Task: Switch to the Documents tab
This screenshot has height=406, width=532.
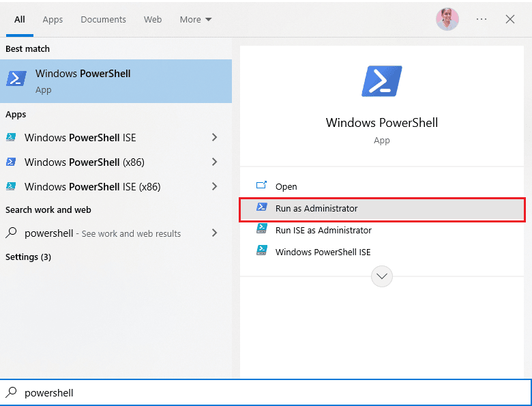Action: (x=103, y=20)
